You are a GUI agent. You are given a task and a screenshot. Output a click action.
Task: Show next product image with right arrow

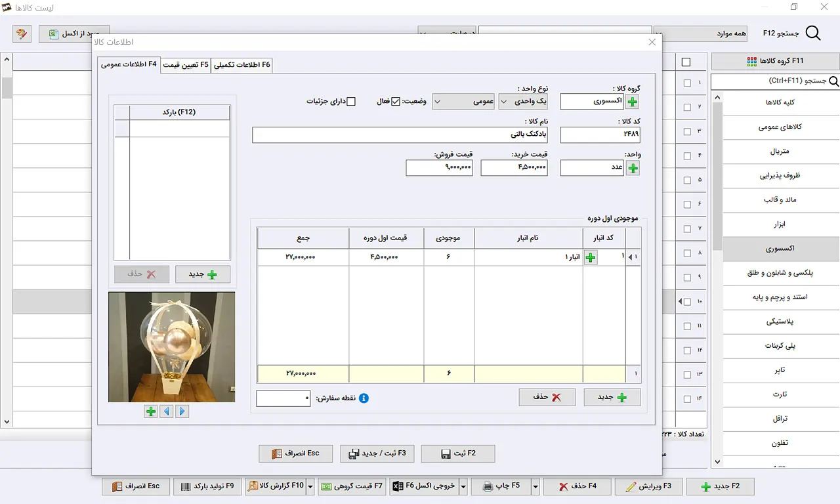[x=182, y=411]
